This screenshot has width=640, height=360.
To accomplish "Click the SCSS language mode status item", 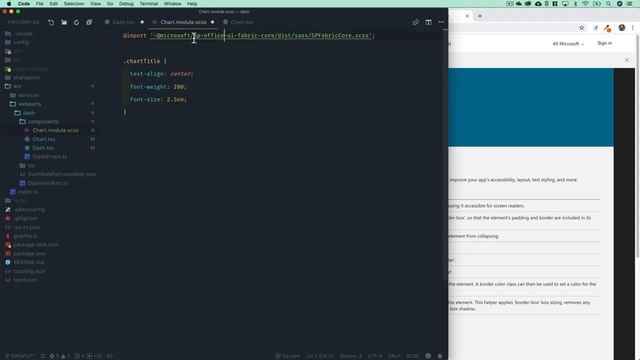I will tap(412, 356).
